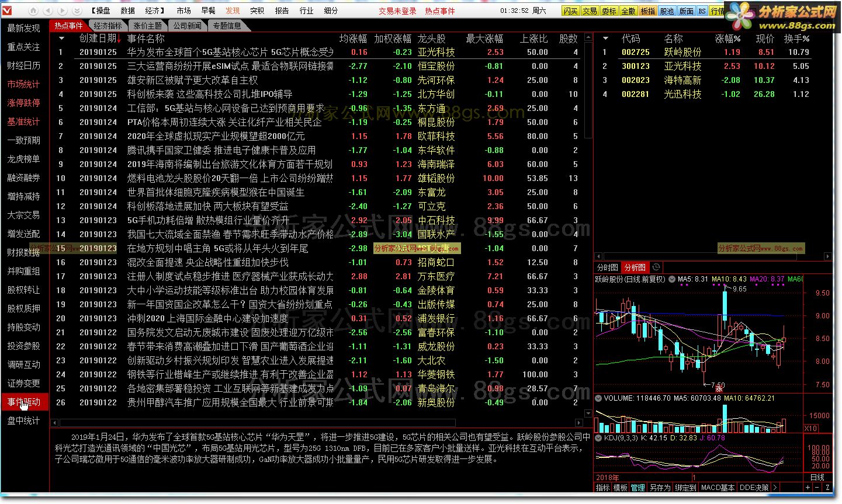Click the Z button below the chart
Image resolution: width=842 pixels, height=504 pixels.
[828, 487]
